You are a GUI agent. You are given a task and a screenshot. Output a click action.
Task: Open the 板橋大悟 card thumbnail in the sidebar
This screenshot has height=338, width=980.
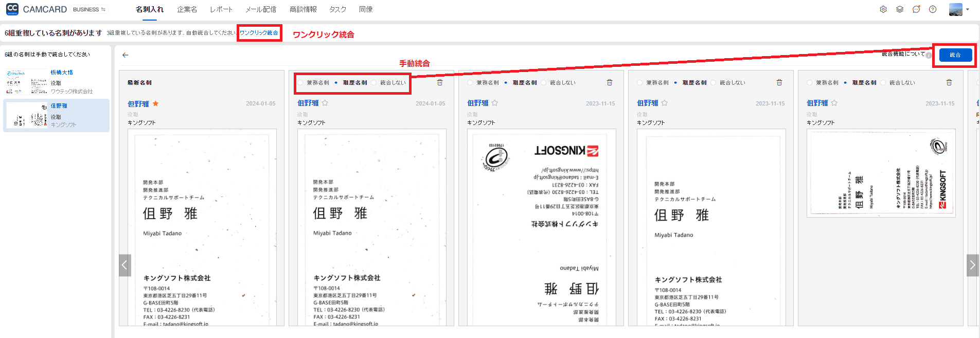coord(27,82)
